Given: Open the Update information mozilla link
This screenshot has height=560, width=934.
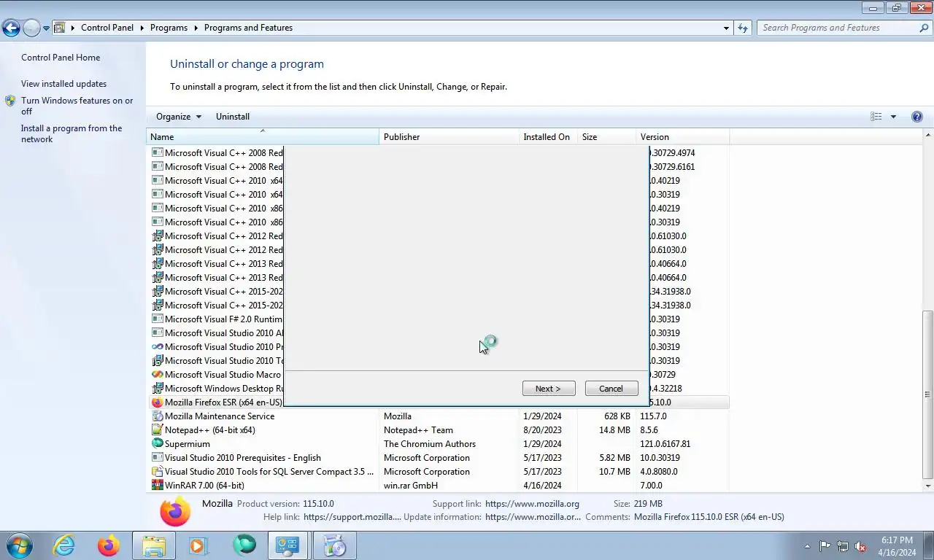Looking at the screenshot, I should click(533, 517).
